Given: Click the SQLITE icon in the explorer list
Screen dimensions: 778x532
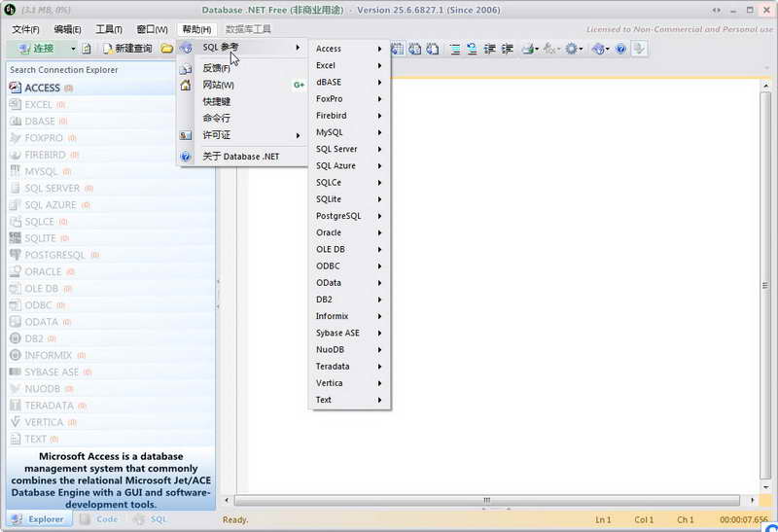Looking at the screenshot, I should (16, 238).
